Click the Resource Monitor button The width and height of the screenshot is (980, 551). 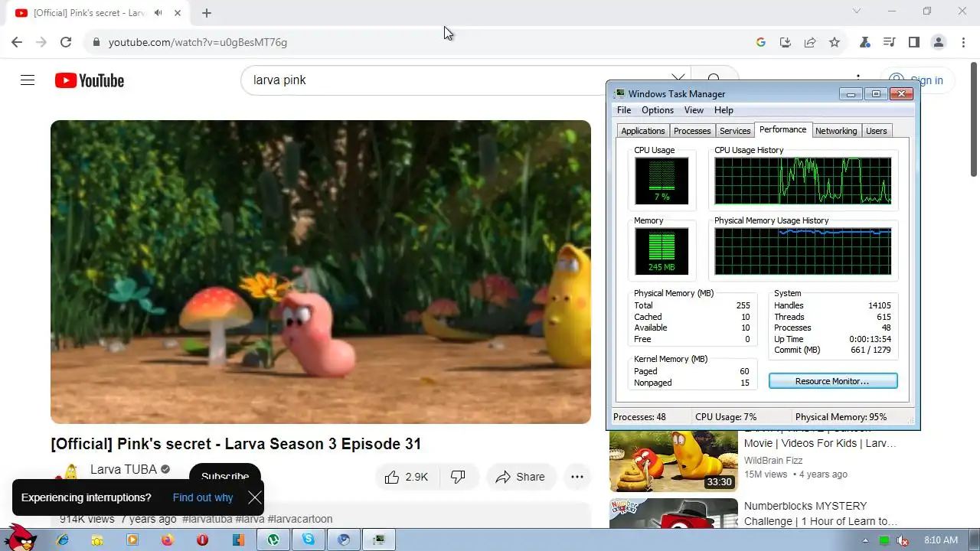pyautogui.click(x=833, y=381)
